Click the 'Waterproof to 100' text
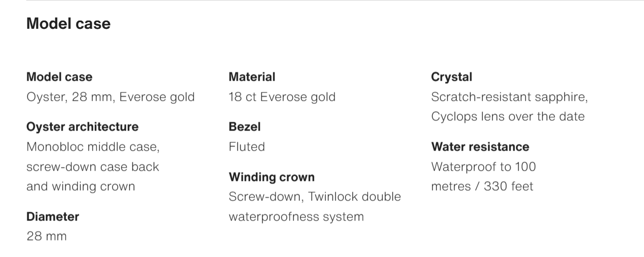 pyautogui.click(x=483, y=167)
